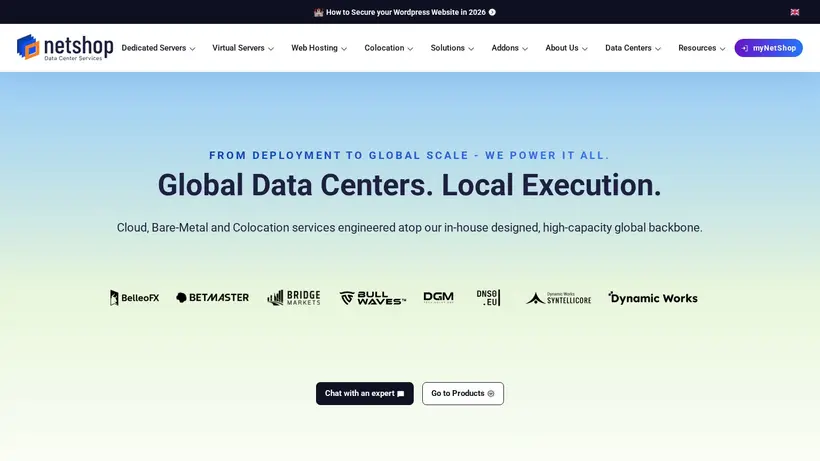This screenshot has width=820, height=461.
Task: Click the Betmaster logo
Action: pyautogui.click(x=212, y=297)
